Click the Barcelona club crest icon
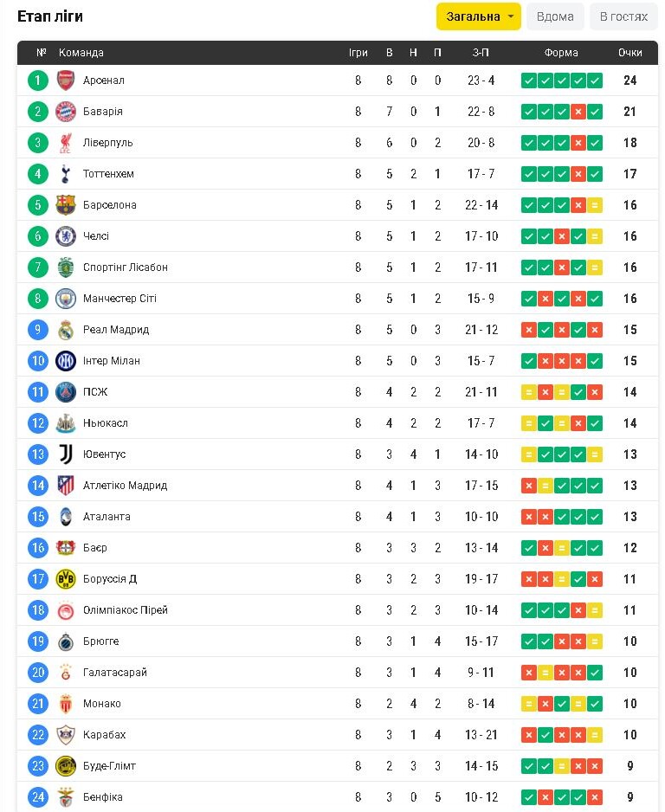 click(66, 205)
